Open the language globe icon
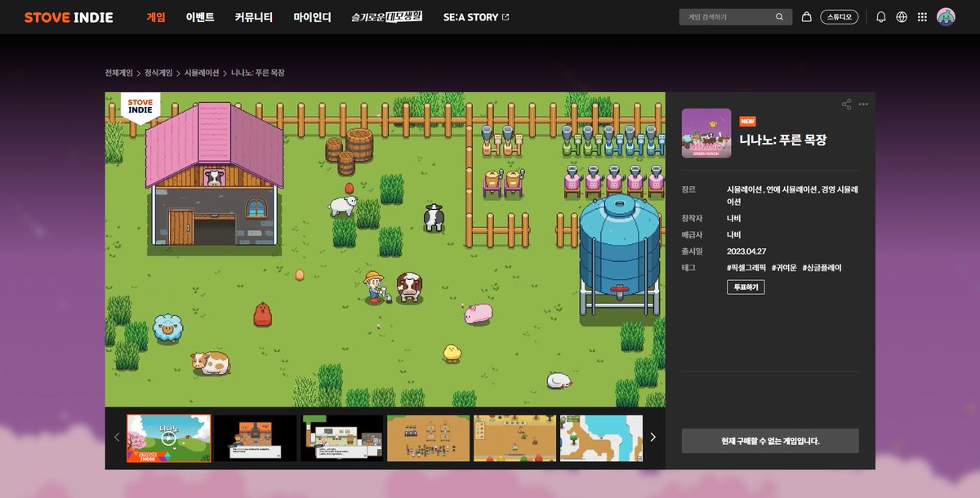The height and width of the screenshot is (498, 980). tap(902, 16)
